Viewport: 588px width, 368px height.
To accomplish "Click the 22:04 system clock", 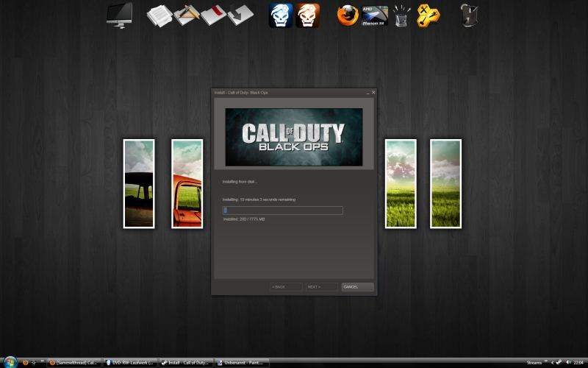I will [x=578, y=363].
